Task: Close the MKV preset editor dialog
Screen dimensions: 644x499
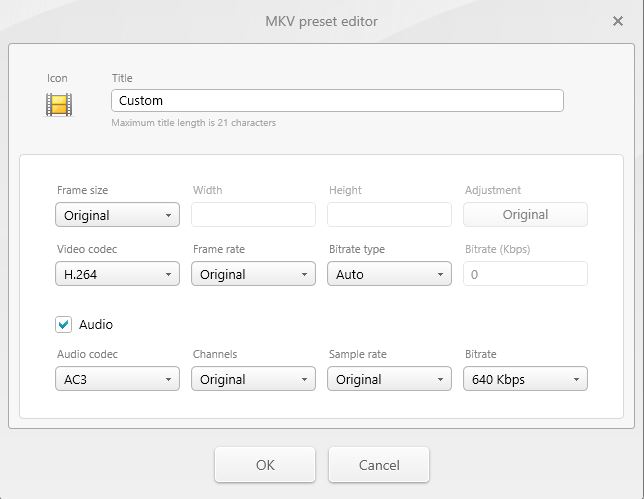Action: coord(618,21)
